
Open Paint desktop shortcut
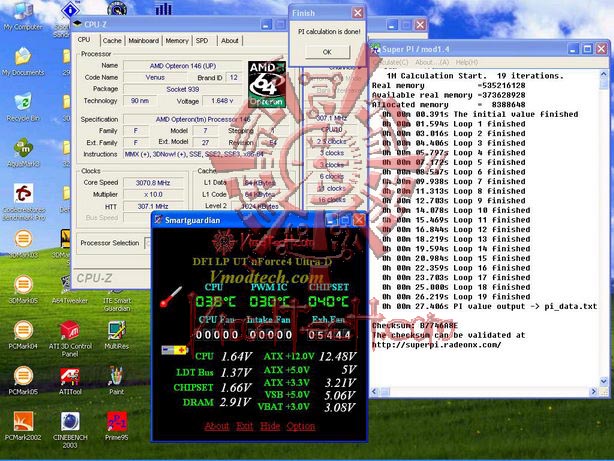click(x=116, y=380)
